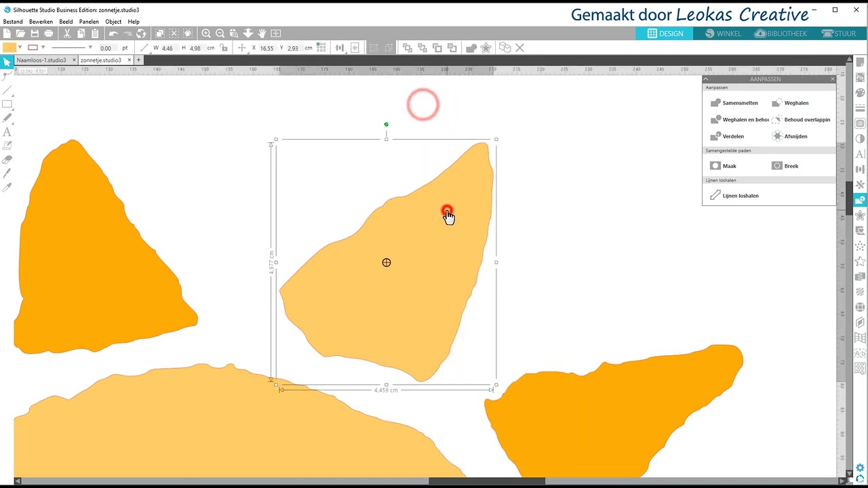Create a new document via toolbar icon
Image resolution: width=868 pixels, height=488 pixels.
tap(7, 33)
